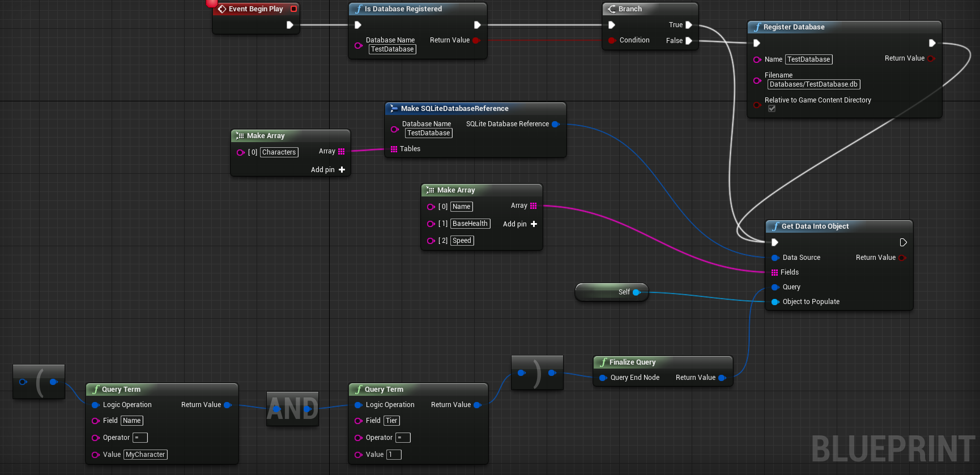Click the Self node output pin
This screenshot has width=980, height=475.
tap(636, 292)
